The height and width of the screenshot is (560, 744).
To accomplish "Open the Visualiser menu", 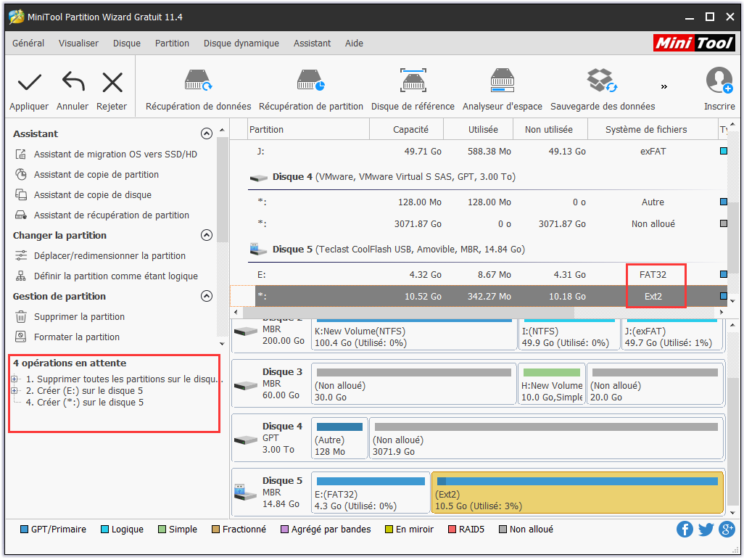I will coord(79,44).
